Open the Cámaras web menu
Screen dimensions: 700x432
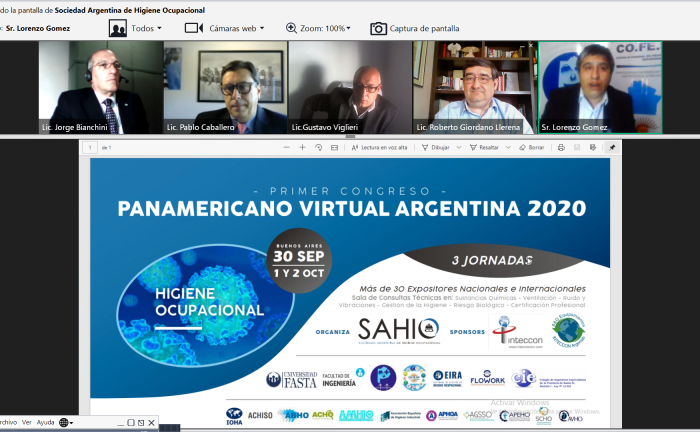[x=225, y=29]
